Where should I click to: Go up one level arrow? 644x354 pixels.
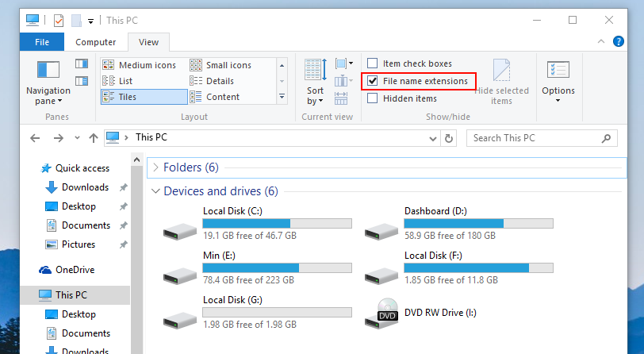94,138
